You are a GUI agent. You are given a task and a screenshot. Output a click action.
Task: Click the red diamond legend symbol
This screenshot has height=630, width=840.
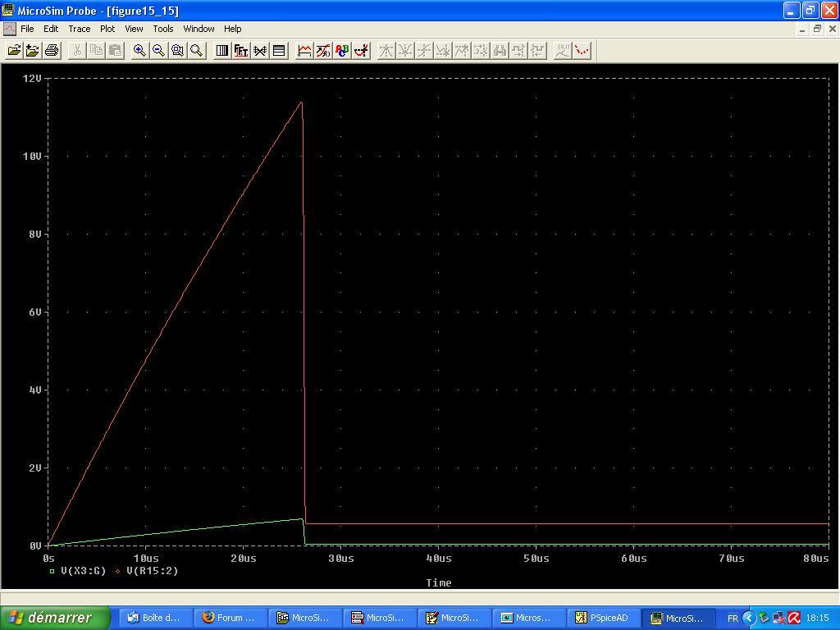point(118,572)
